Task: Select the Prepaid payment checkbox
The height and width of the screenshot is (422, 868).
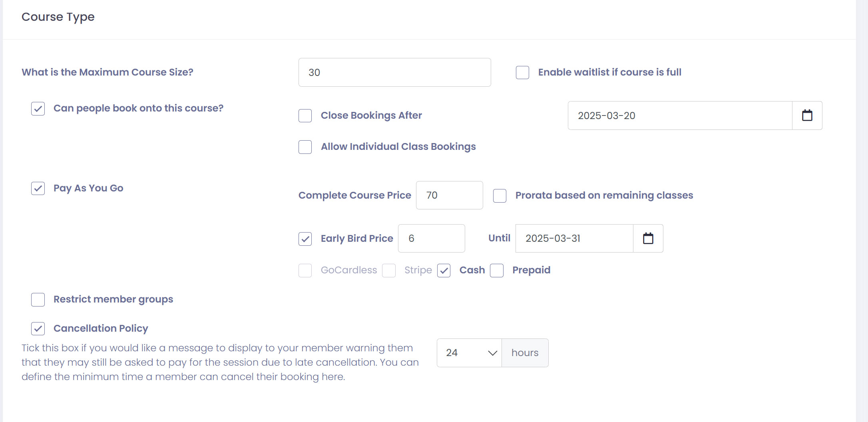Action: coord(497,271)
